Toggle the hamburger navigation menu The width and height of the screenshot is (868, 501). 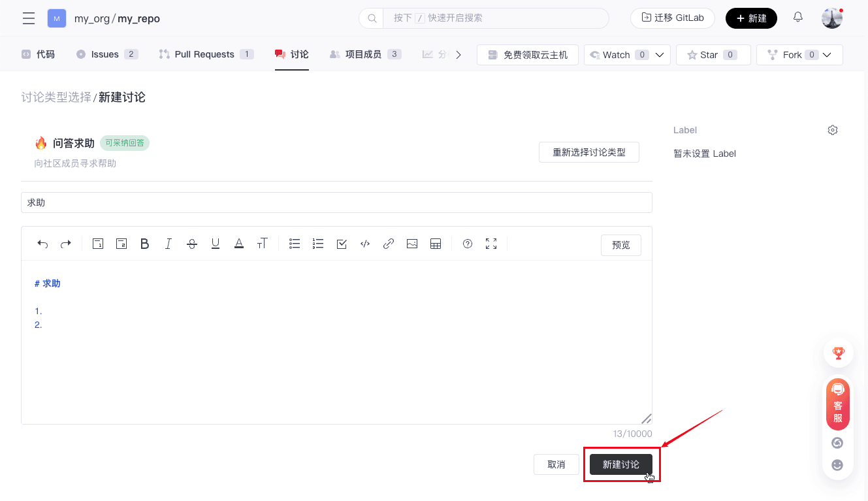click(x=29, y=18)
